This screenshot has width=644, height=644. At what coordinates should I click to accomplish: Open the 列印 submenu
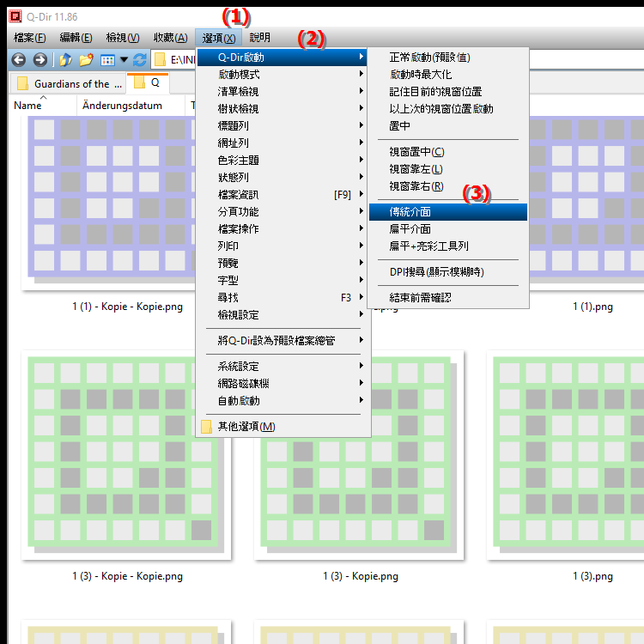283,246
